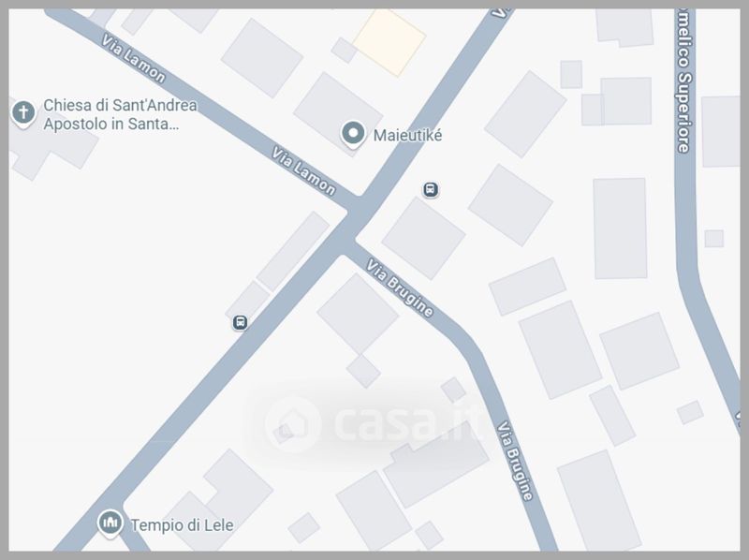Click the Comelico Superiore street label
Screen dimensions: 749x560
point(684,81)
